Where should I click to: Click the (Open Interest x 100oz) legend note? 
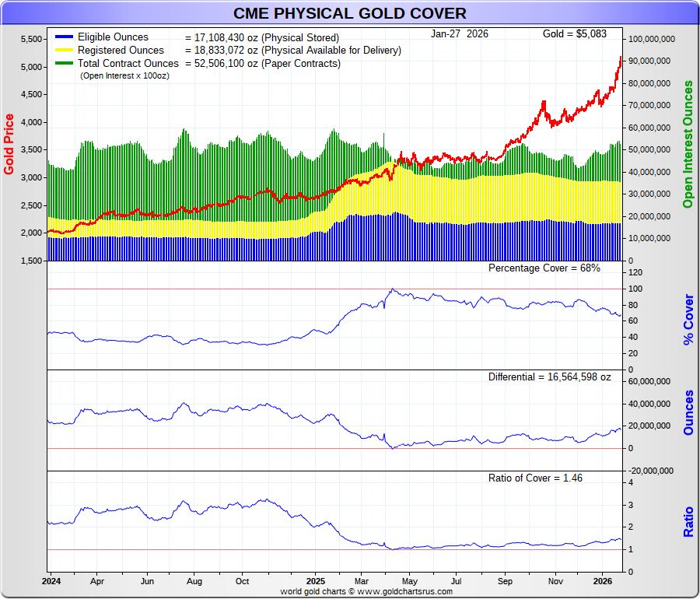pyautogui.click(x=124, y=75)
